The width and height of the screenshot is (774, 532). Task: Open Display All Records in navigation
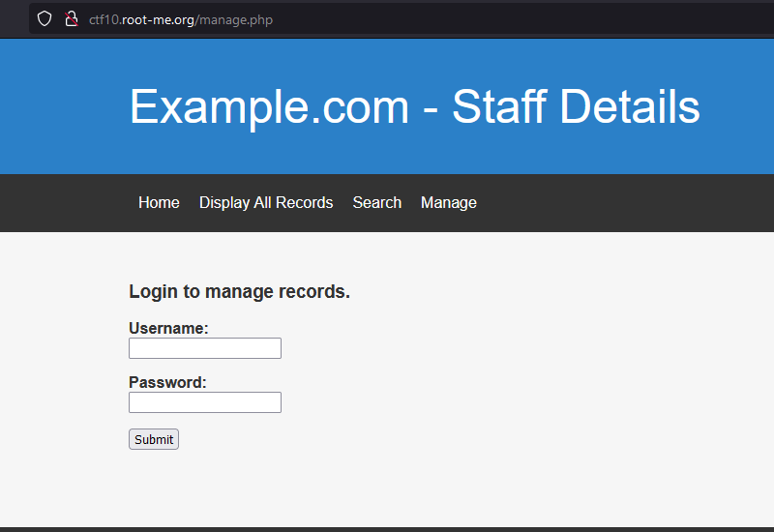coord(266,202)
